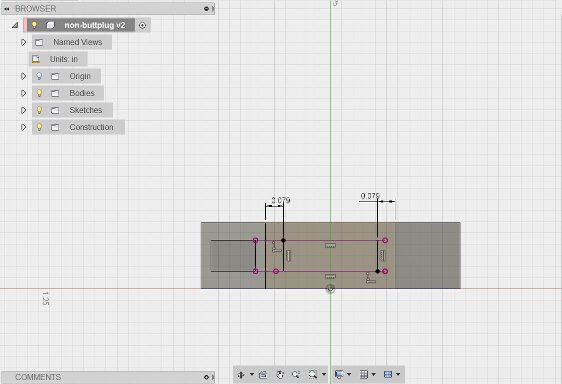Expand the Named Views folder
Screen dimensions: 562x384
[23, 42]
